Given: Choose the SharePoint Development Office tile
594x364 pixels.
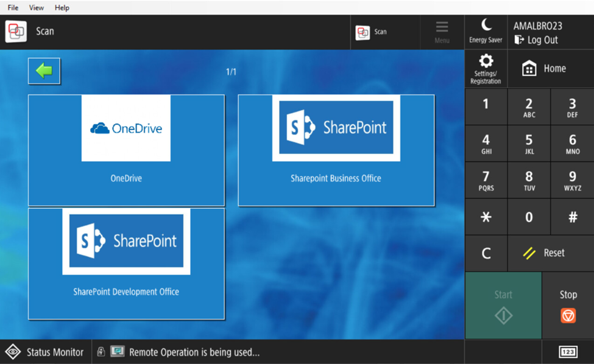Looking at the screenshot, I should (126, 264).
